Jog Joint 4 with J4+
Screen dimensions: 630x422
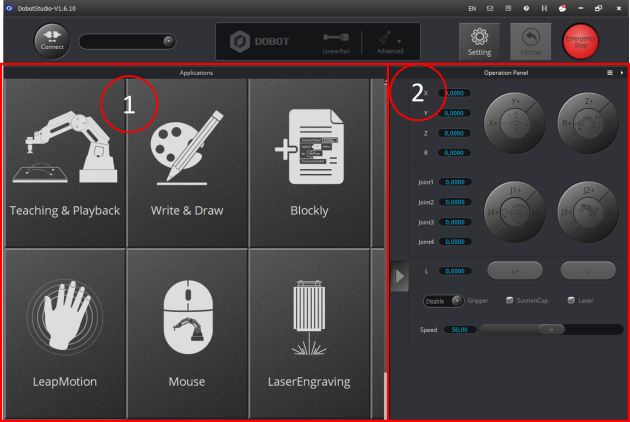(493, 212)
